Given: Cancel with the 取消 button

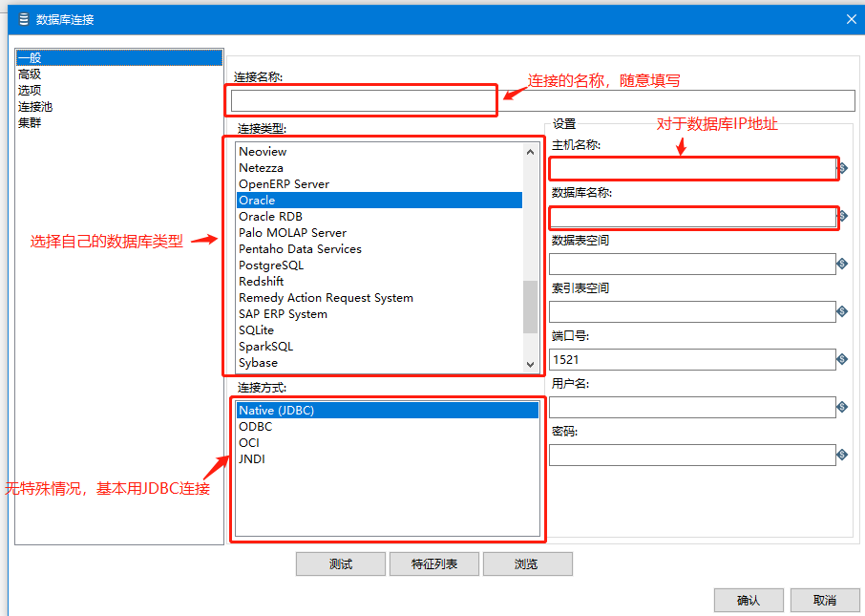Looking at the screenshot, I should tap(825, 600).
